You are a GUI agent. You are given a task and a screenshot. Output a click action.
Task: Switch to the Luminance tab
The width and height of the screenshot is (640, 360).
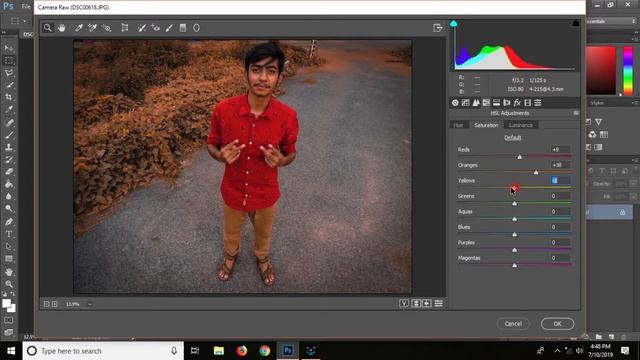(521, 125)
